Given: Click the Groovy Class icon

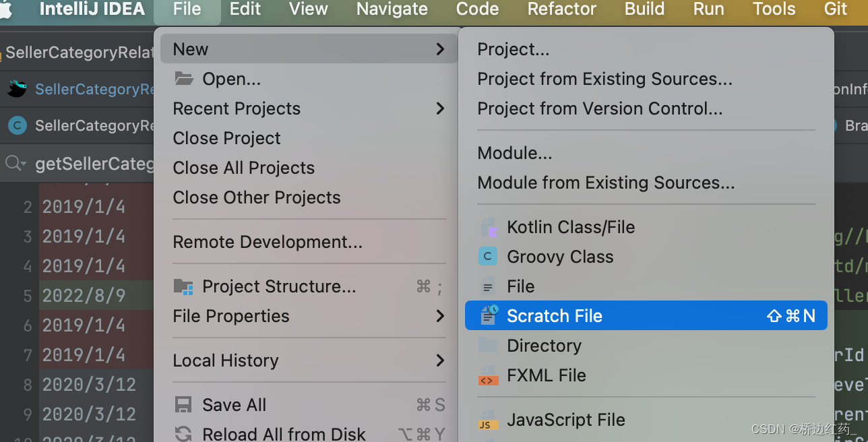Looking at the screenshot, I should [488, 257].
